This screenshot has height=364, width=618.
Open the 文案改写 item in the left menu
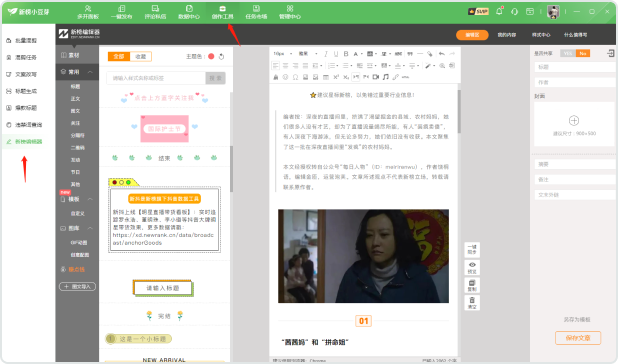(26, 74)
